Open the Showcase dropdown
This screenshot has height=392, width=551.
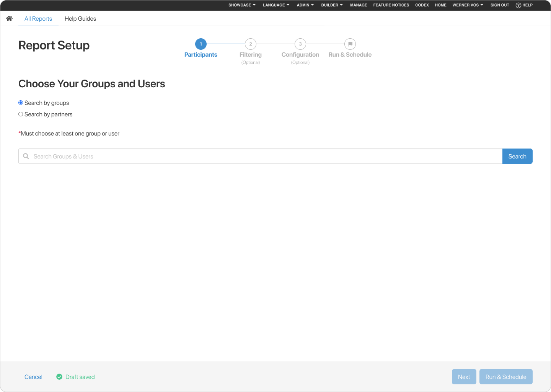click(x=241, y=5)
